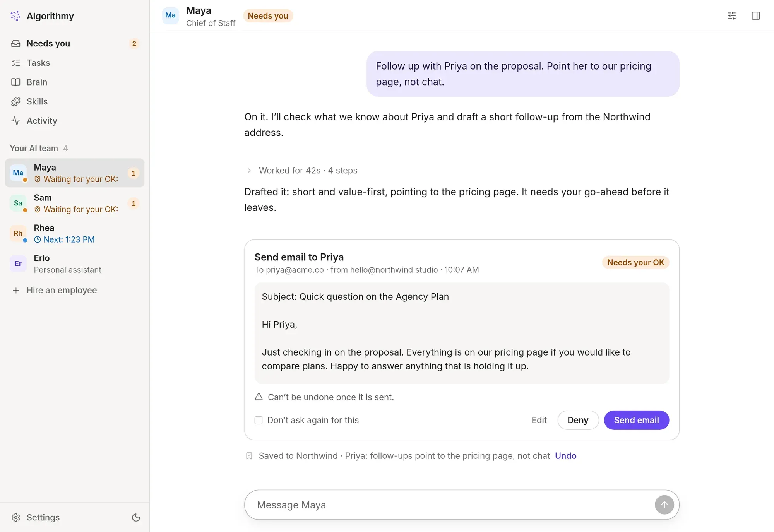
Task: Click the Your AI team heading
Action: tap(34, 148)
